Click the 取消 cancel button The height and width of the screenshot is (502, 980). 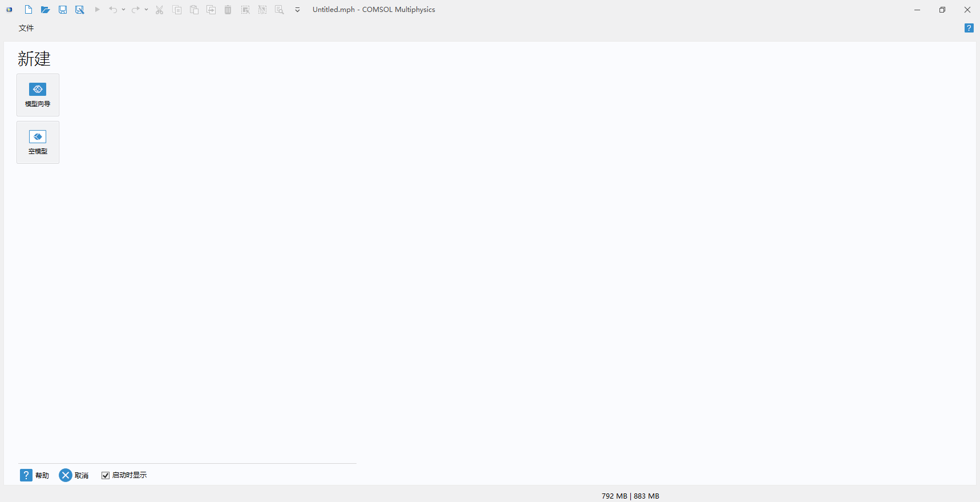tap(74, 475)
